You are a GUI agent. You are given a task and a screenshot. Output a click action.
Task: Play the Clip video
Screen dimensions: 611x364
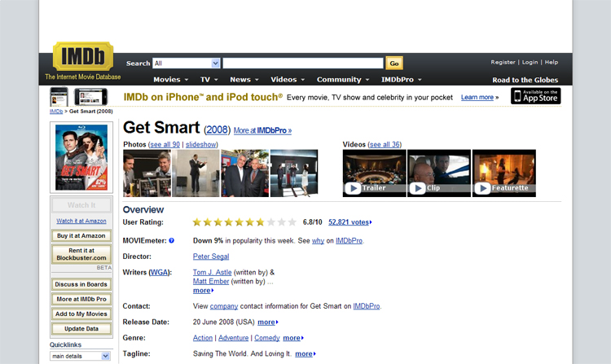click(x=438, y=173)
